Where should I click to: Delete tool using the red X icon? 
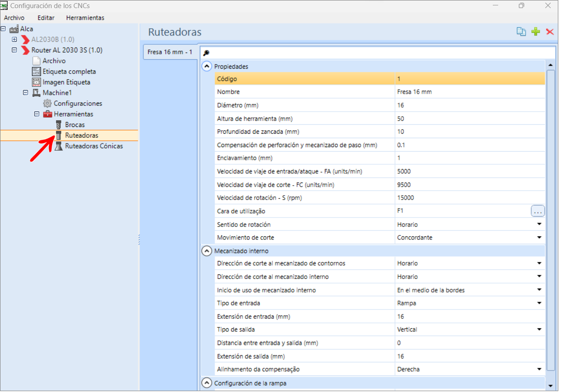click(550, 31)
